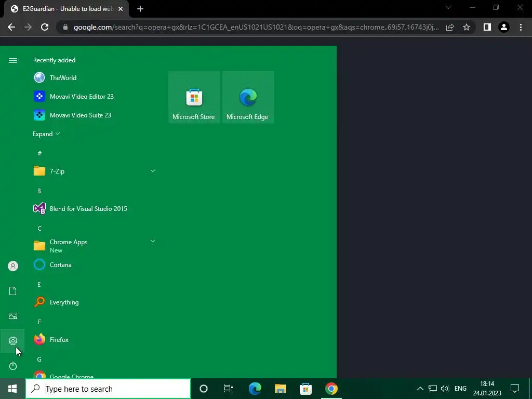This screenshot has height=399, width=532.
Task: Click the volume speaker icon in tray
Action: [x=445, y=389]
